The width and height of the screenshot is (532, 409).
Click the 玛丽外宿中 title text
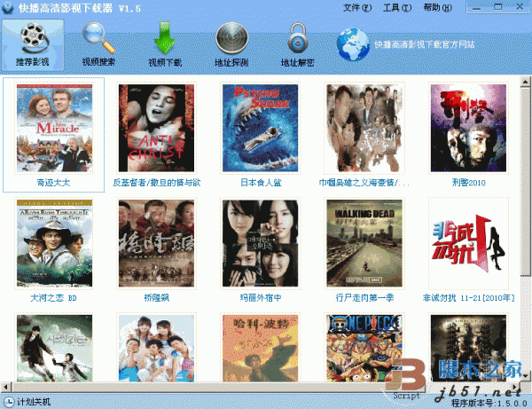261,298
